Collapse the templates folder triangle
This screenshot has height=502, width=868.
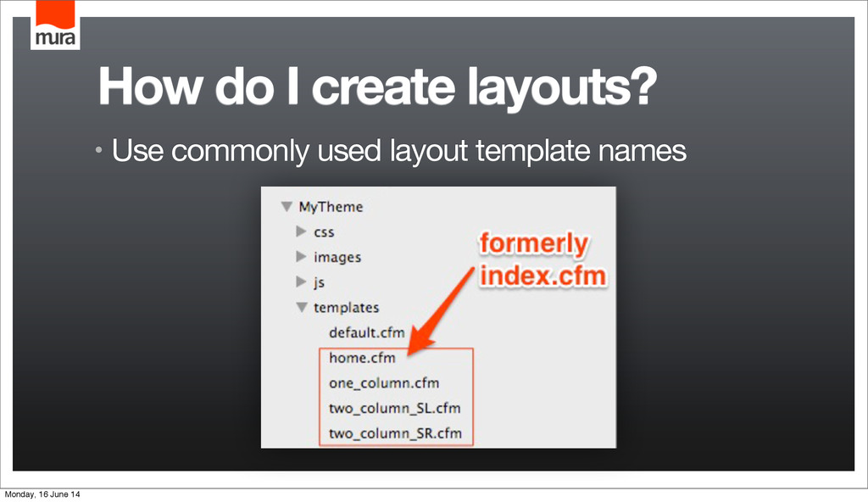[x=302, y=307]
